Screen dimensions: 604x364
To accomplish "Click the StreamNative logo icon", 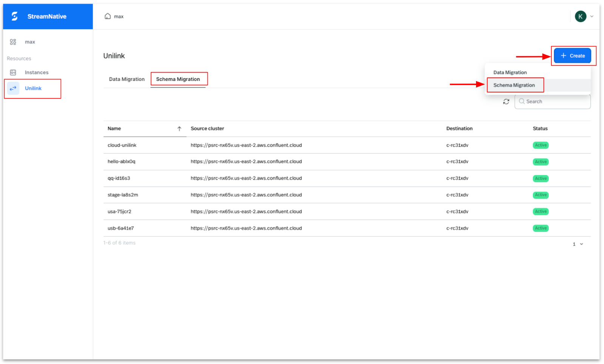I will (x=15, y=16).
